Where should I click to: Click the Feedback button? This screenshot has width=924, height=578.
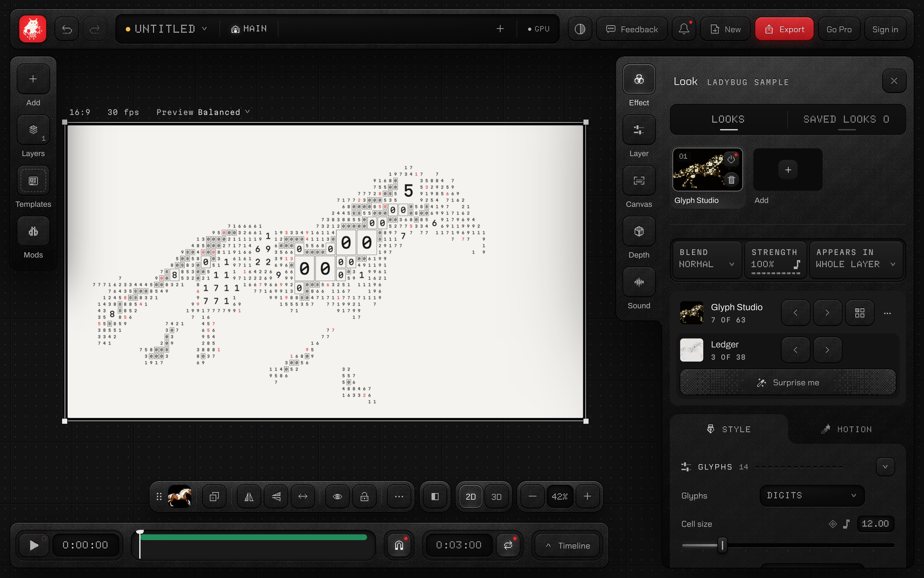(632, 29)
